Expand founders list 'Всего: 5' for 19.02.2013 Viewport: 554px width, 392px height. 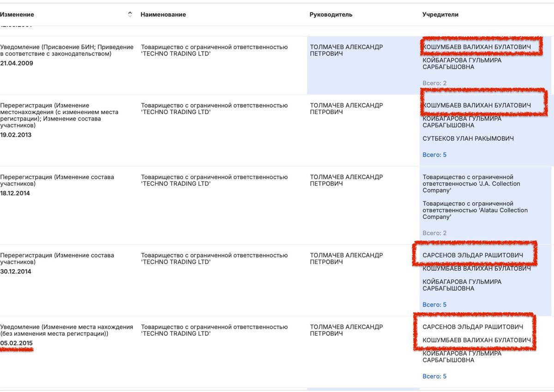click(x=434, y=155)
